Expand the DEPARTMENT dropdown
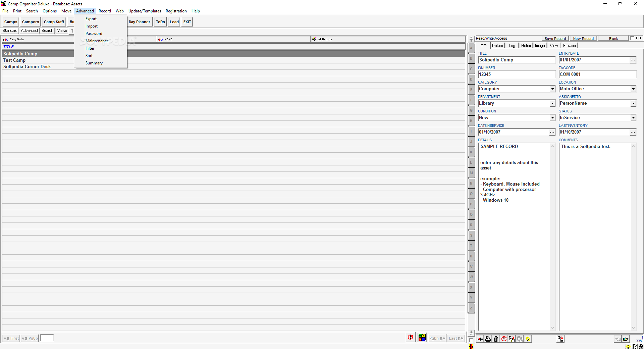 [552, 103]
